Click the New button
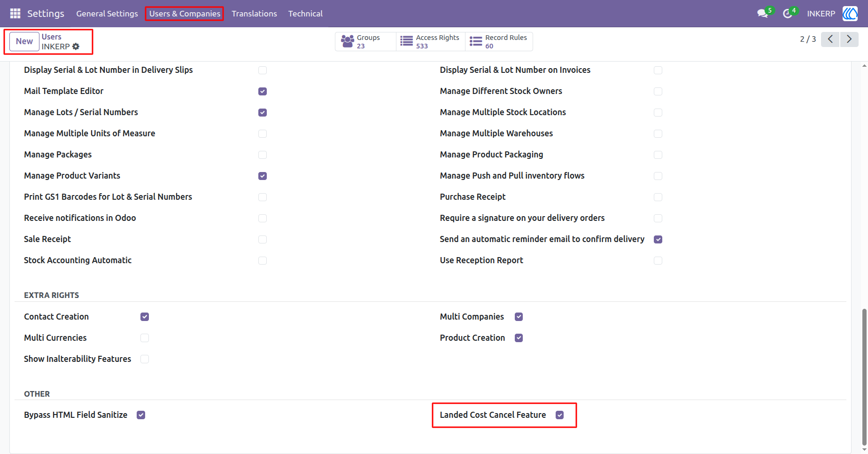This screenshot has width=868, height=454. pyautogui.click(x=24, y=41)
